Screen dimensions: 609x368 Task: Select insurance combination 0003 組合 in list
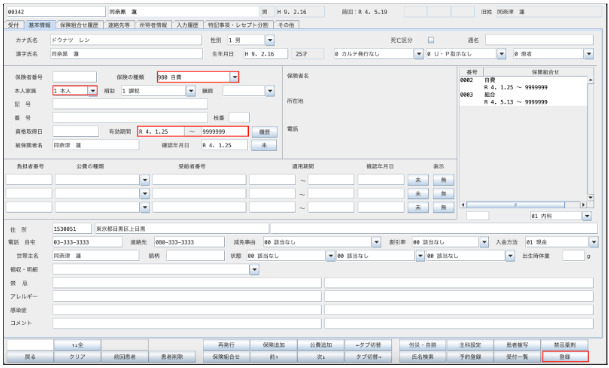523,98
